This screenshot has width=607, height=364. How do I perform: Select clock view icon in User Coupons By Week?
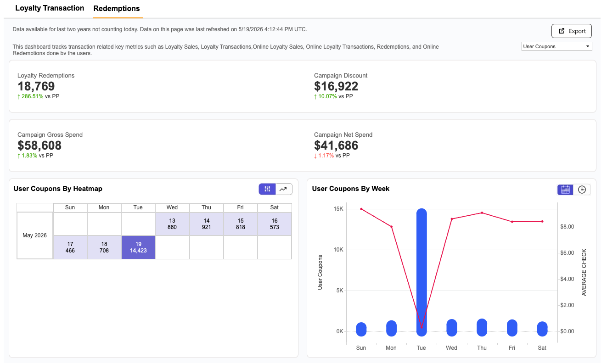tap(582, 190)
